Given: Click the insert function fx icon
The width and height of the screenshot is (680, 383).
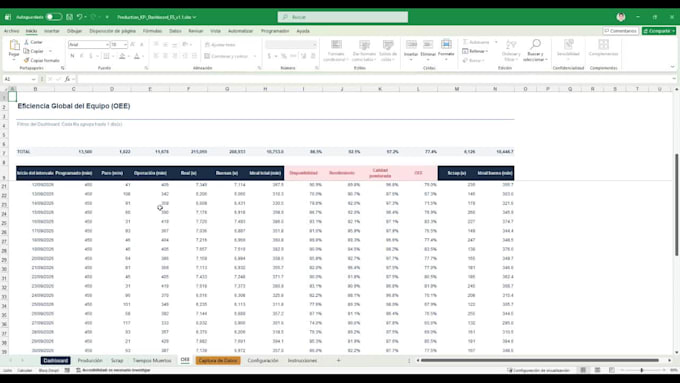Looking at the screenshot, I should tap(67, 79).
